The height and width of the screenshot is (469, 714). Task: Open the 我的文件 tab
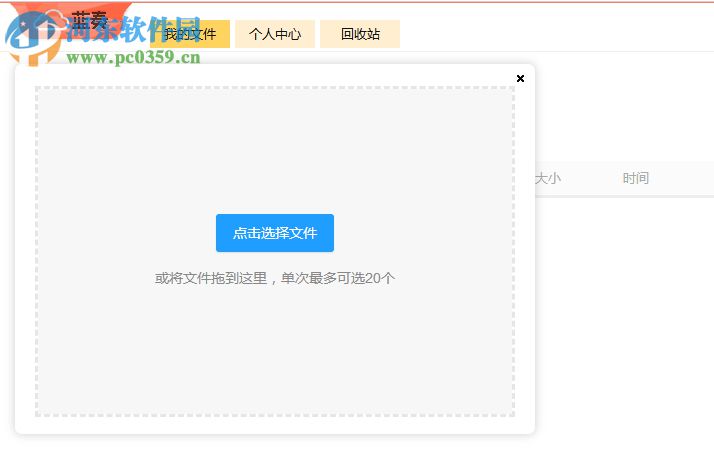coord(190,34)
